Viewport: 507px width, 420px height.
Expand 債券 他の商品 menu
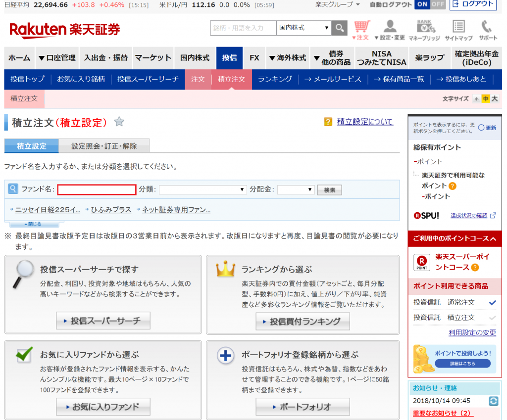click(332, 58)
